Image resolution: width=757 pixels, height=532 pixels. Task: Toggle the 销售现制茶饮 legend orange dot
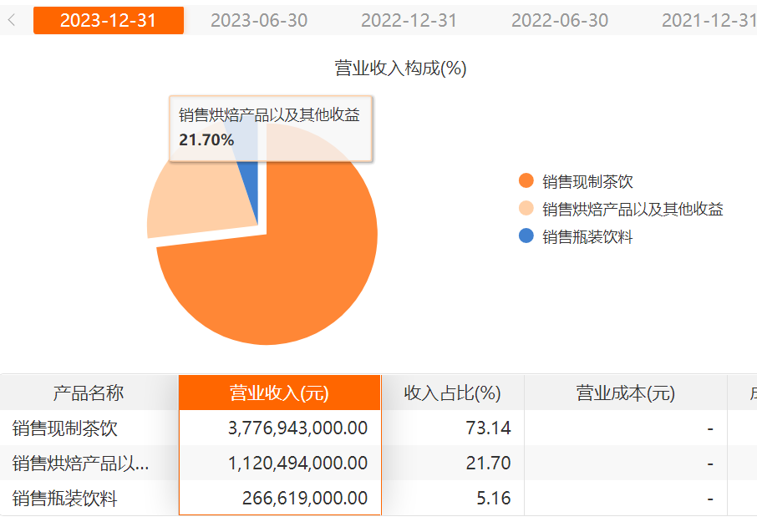[x=526, y=181]
